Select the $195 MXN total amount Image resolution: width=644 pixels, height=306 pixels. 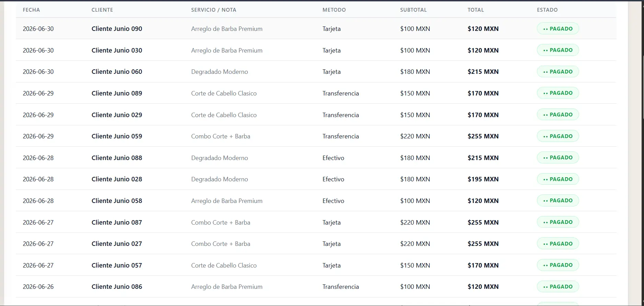(483, 179)
